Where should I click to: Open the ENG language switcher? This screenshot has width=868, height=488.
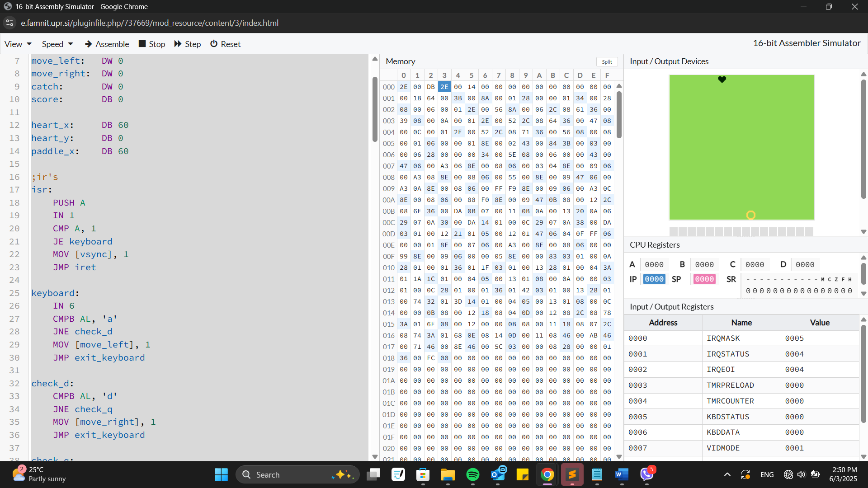tap(767, 474)
